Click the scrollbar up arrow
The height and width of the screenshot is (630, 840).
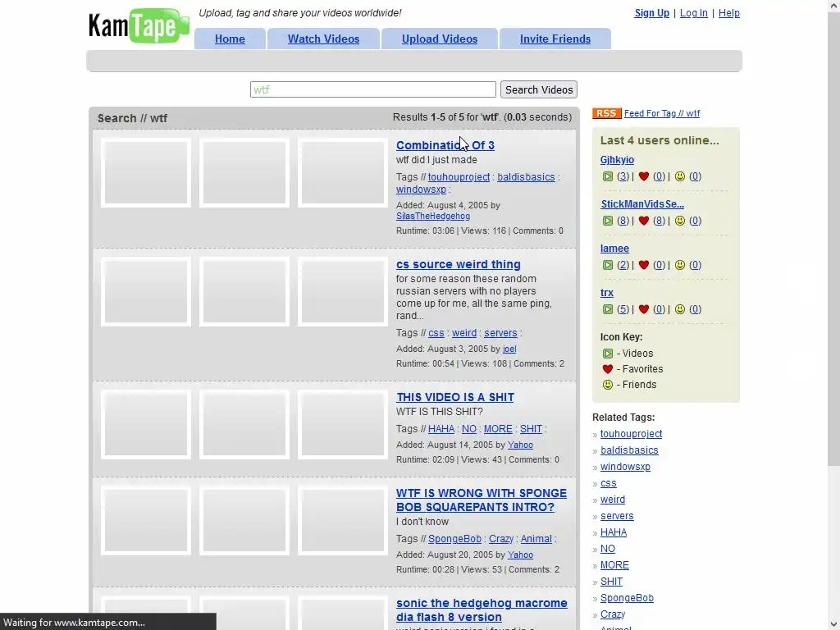click(x=833, y=6)
